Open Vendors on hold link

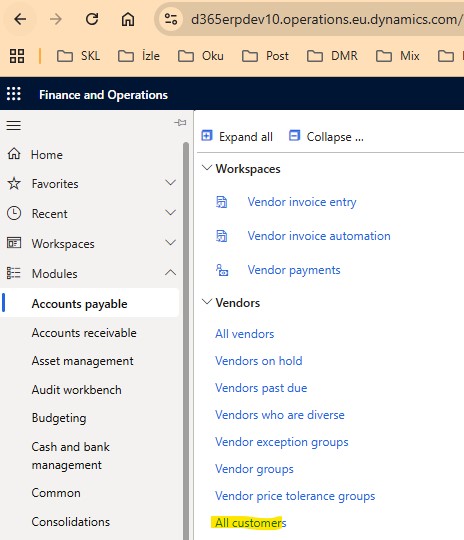259,361
